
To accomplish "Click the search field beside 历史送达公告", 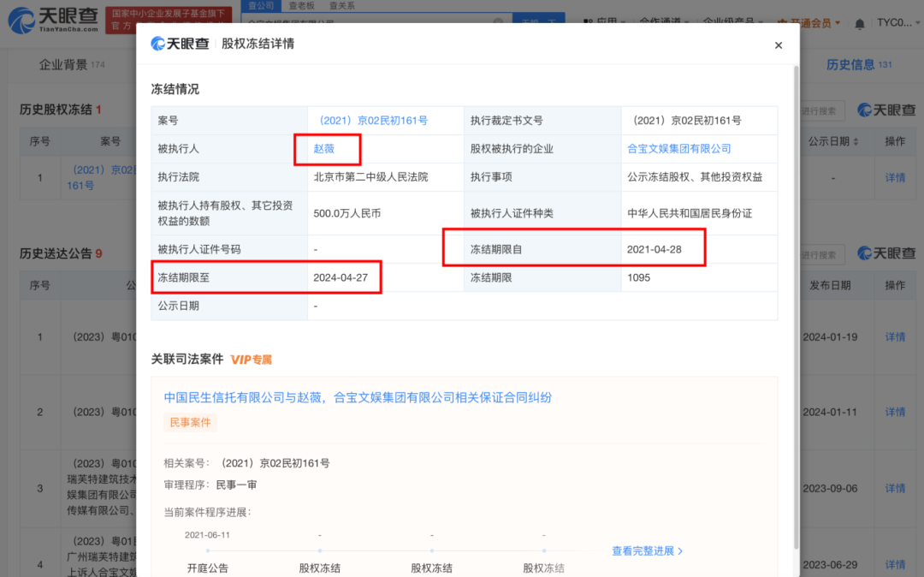I will pos(821,254).
